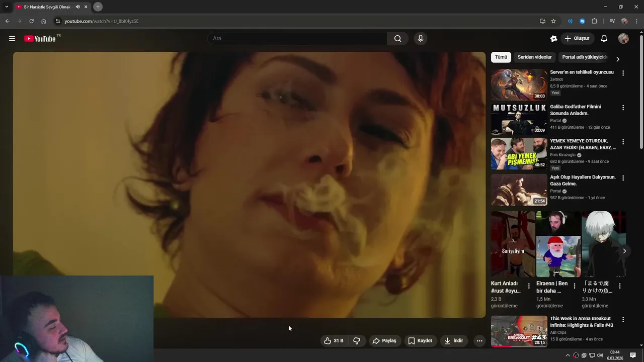Save the video with Kaydet
The width and height of the screenshot is (644, 362).
pyautogui.click(x=420, y=341)
